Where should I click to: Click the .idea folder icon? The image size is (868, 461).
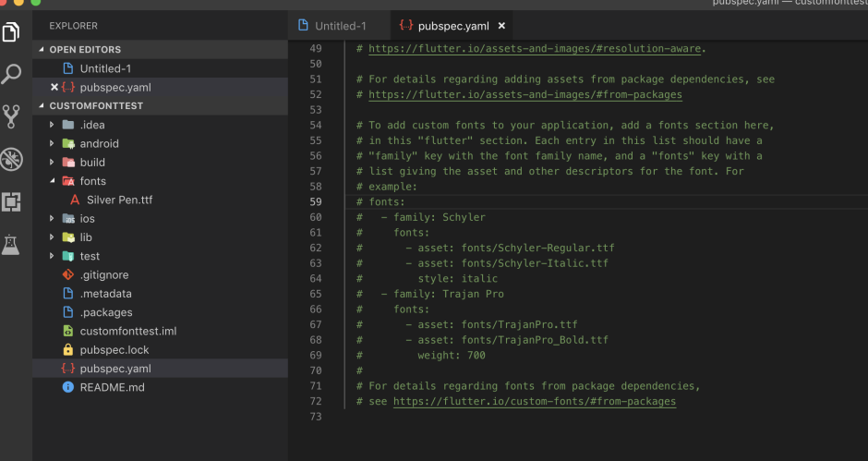pos(68,125)
